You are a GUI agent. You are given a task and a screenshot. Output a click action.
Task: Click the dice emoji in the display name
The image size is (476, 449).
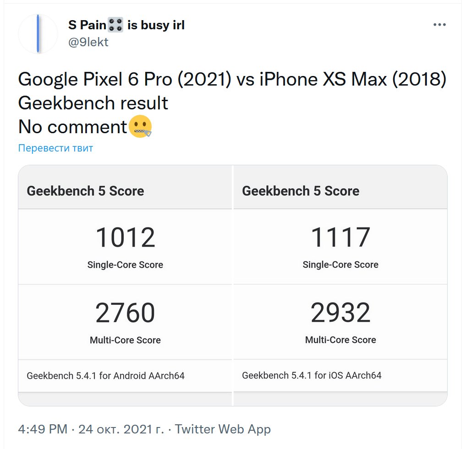pyautogui.click(x=115, y=25)
